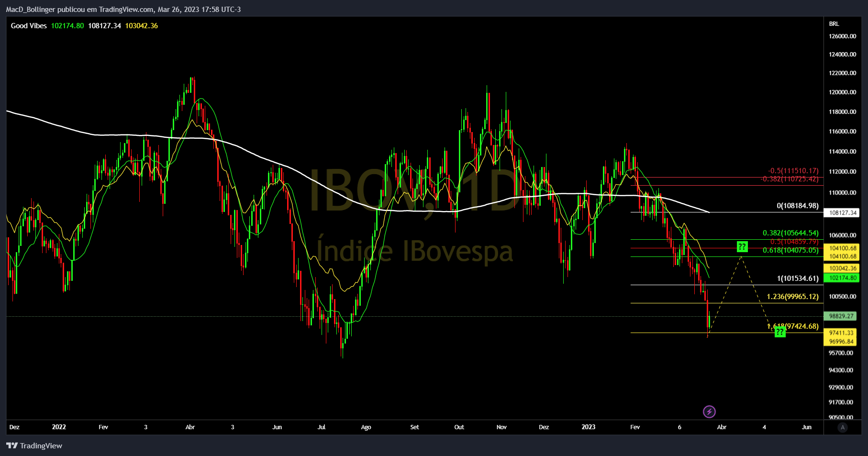Click the Set label on time axis
The width and height of the screenshot is (868, 456).
tap(414, 427)
